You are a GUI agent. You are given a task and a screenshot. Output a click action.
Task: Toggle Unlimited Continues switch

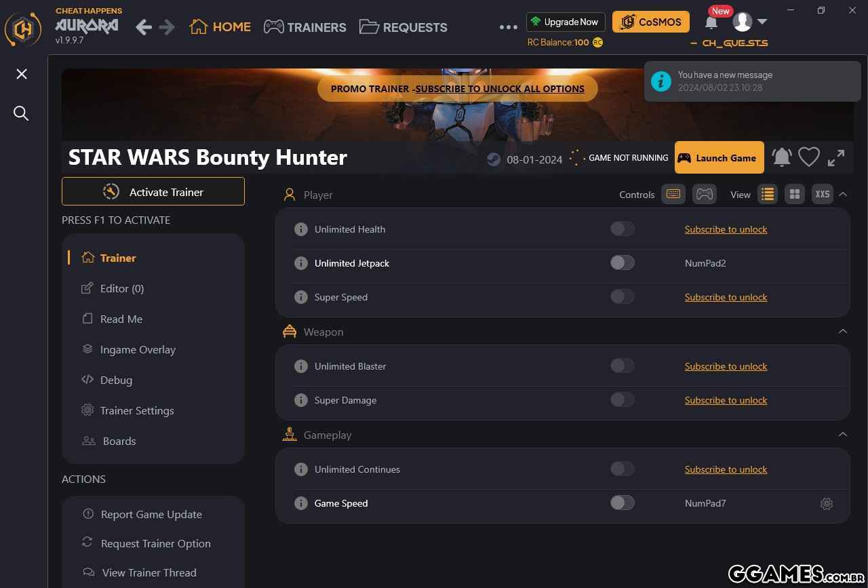click(623, 469)
